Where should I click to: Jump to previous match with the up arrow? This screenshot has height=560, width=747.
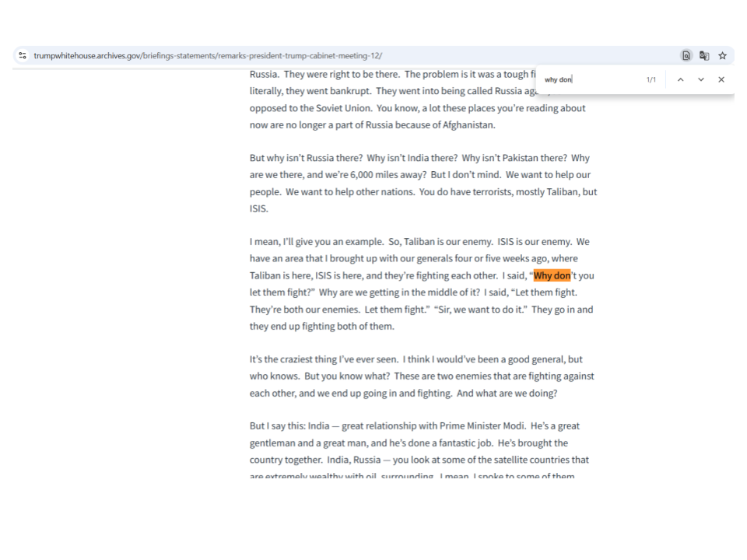click(x=680, y=79)
